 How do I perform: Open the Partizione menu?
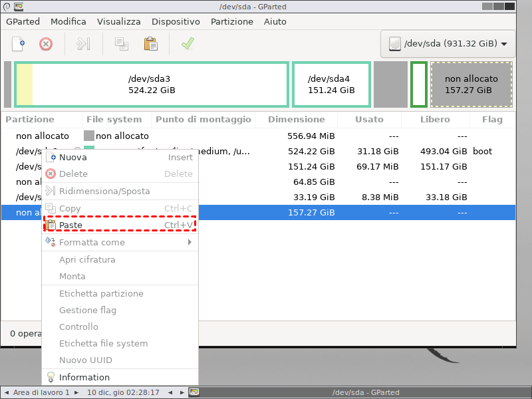(x=231, y=21)
